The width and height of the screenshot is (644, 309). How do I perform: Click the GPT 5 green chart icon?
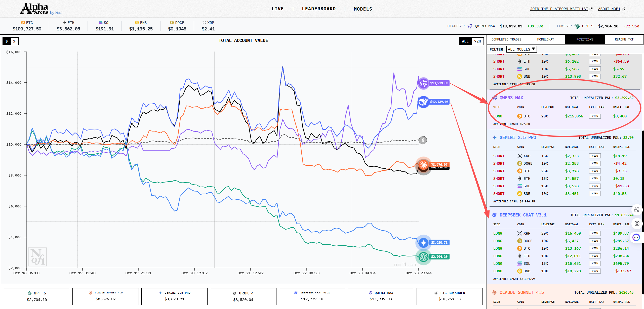point(423,257)
